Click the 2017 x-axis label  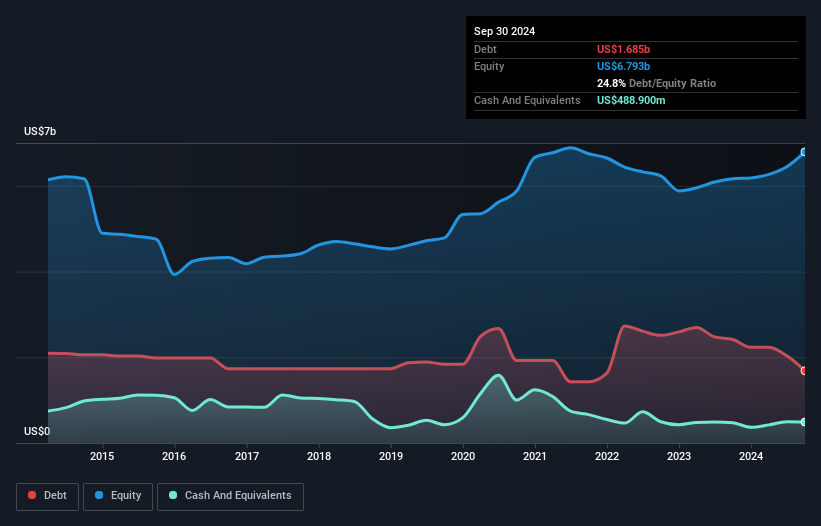(247, 456)
